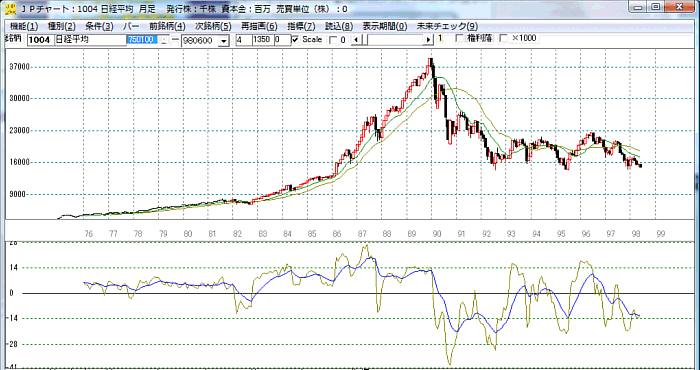Click the start date field 750100
700x370 pixels.
coord(143,40)
